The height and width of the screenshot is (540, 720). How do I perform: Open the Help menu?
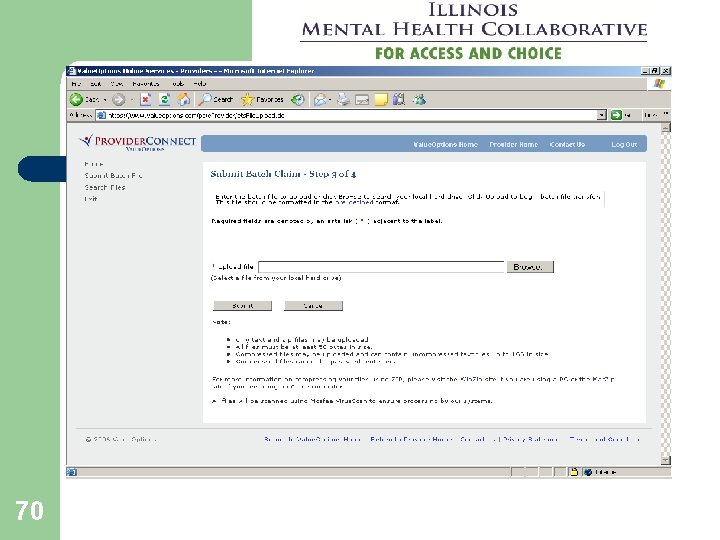[200, 84]
